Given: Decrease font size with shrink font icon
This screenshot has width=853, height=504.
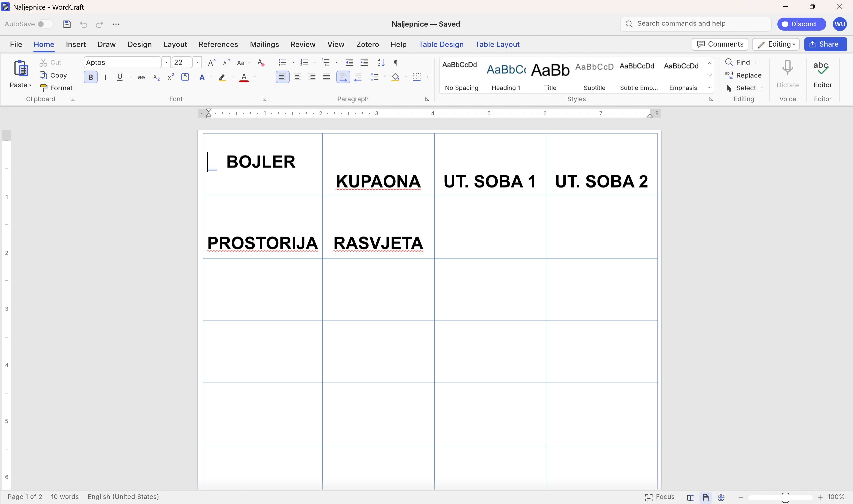Looking at the screenshot, I should [226, 63].
